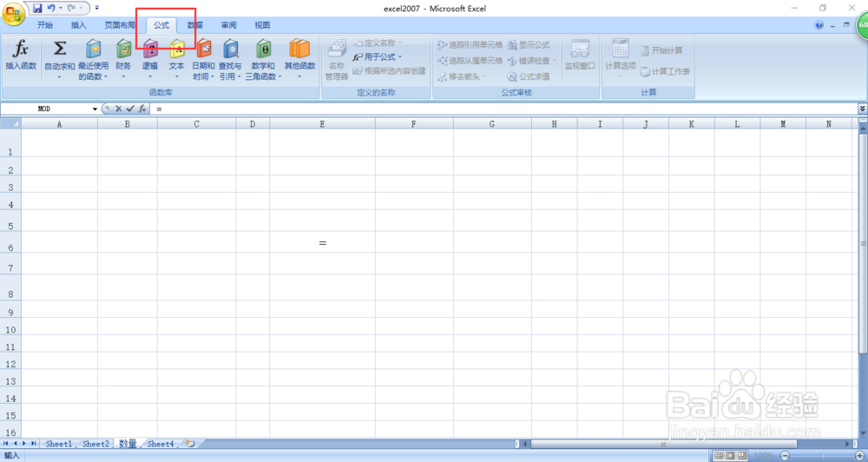
Task: Open the 查找与引用 functions book
Action: tap(230, 49)
